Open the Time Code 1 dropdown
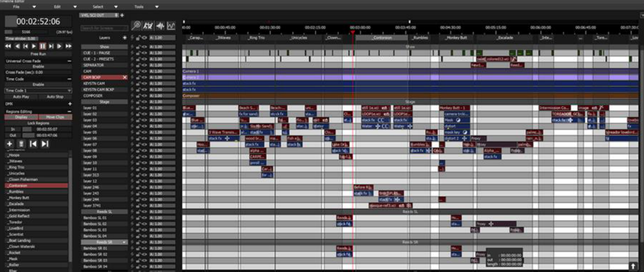The height and width of the screenshot is (272, 644). 38,91
